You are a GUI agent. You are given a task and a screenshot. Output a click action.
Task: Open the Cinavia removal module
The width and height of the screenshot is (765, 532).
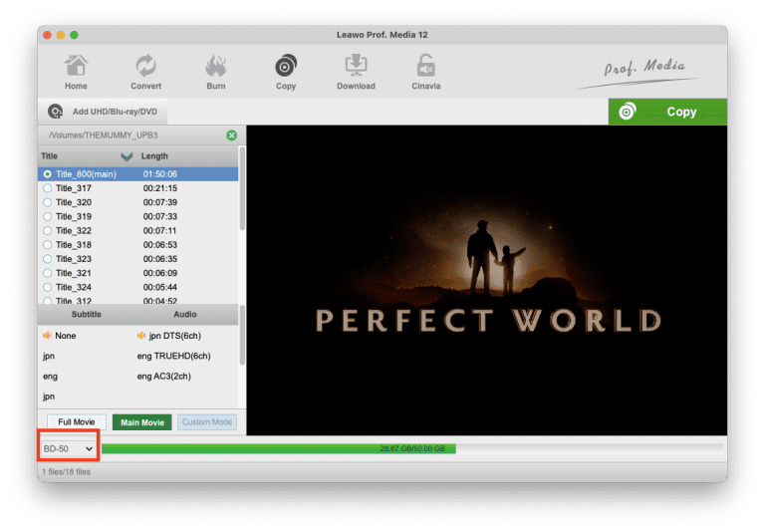(x=425, y=73)
